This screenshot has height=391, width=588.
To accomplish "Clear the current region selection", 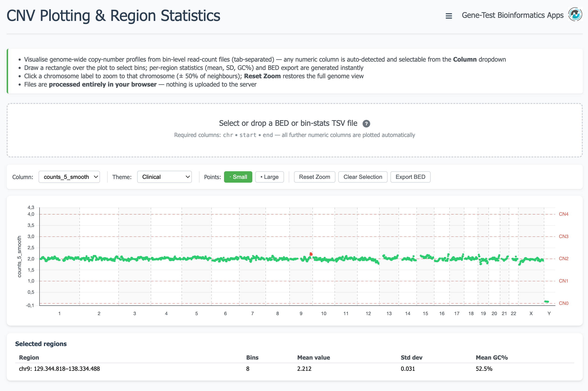I will coord(362,177).
